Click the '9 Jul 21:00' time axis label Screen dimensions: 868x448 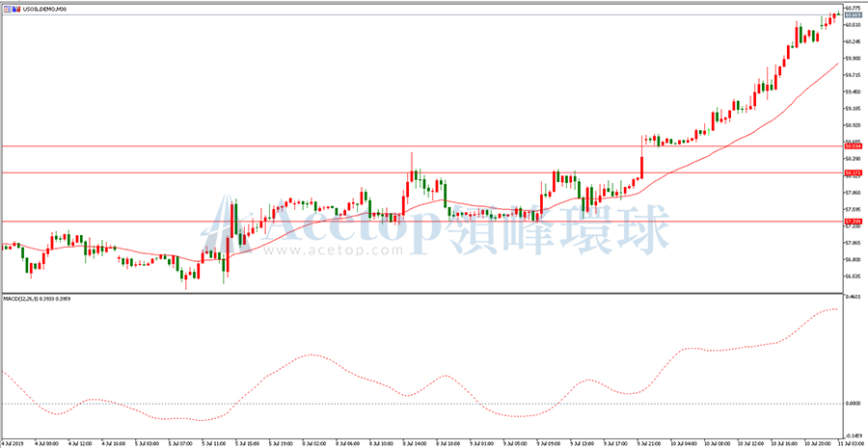click(648, 443)
